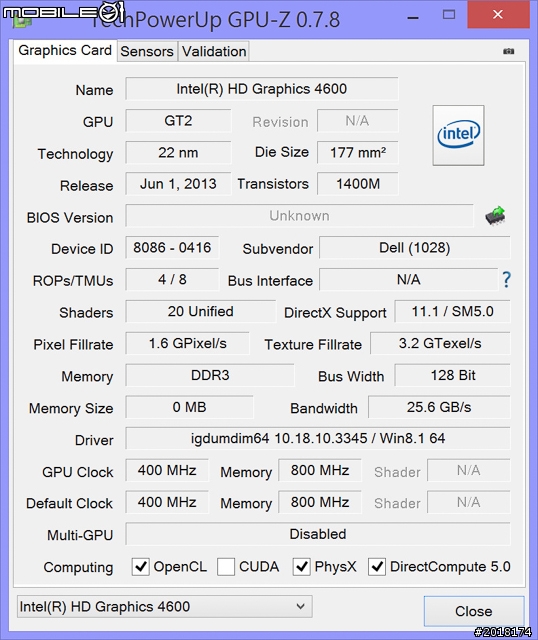Click the Intel vendor logo
The width and height of the screenshot is (538, 640).
458,135
